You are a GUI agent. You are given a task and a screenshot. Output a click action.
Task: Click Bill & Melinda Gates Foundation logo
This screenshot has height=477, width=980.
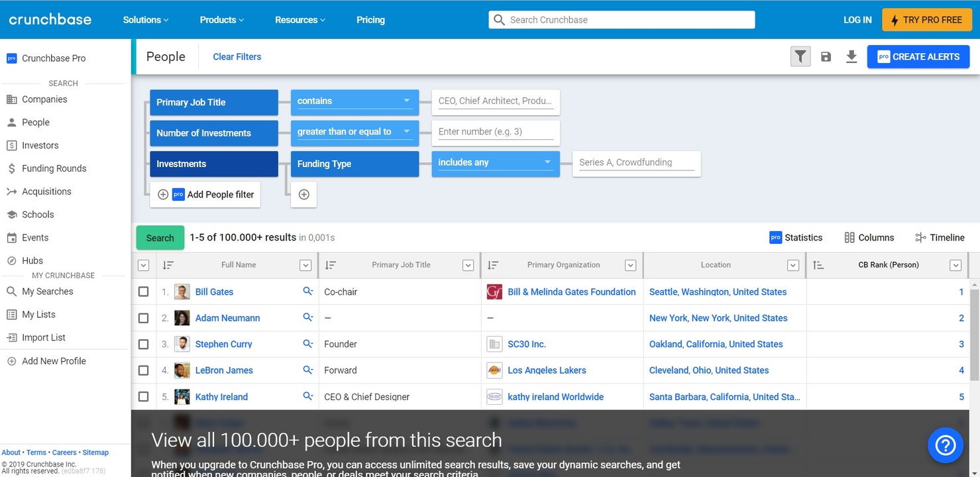[x=494, y=291]
